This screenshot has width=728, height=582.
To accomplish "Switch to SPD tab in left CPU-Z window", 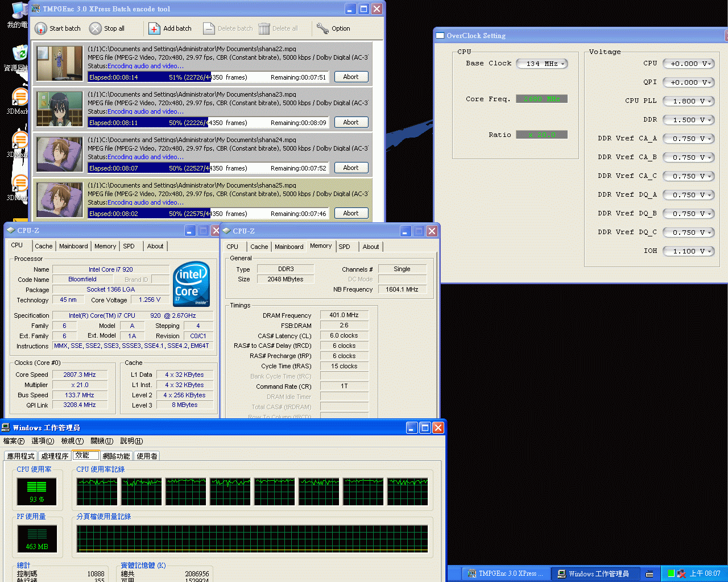I will (x=129, y=246).
